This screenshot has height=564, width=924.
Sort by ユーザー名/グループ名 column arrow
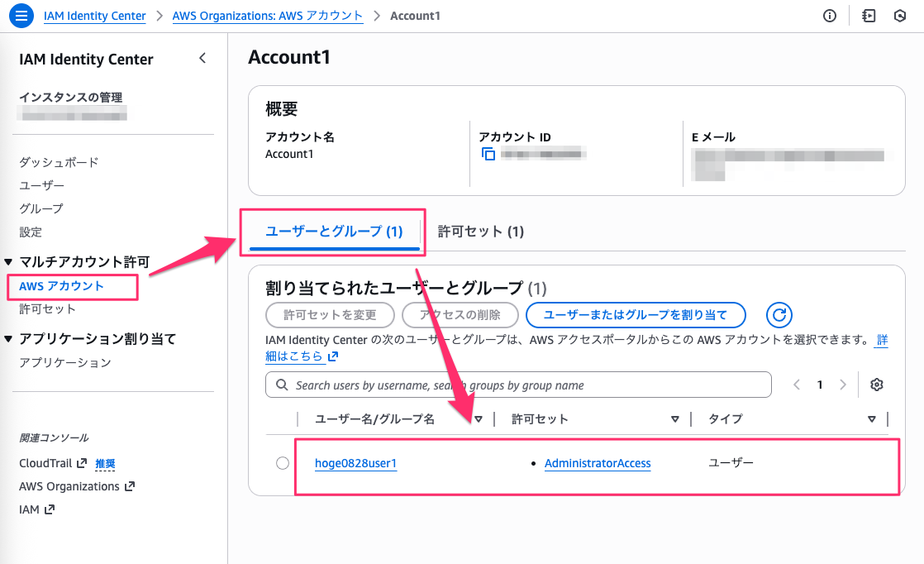(x=478, y=419)
